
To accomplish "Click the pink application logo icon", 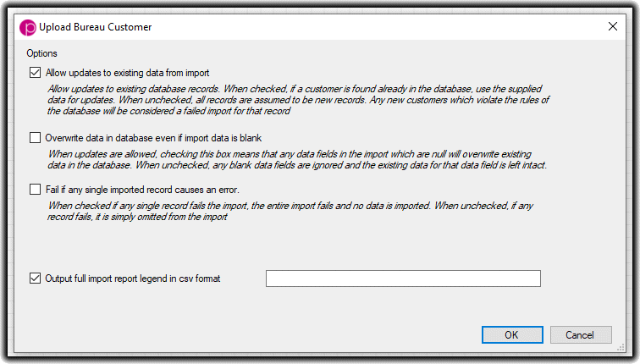I will [28, 27].
